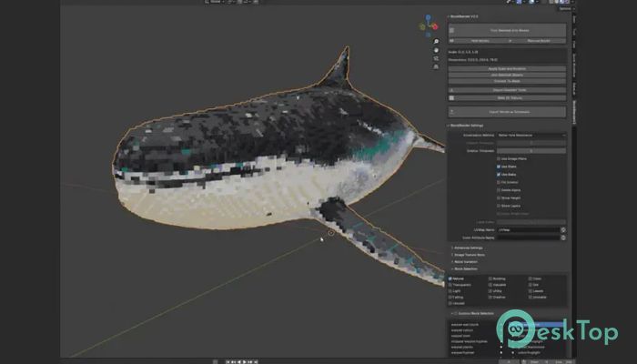Click Export Blocks as Schematic button
The width and height of the screenshot is (637, 364).
pos(507,112)
